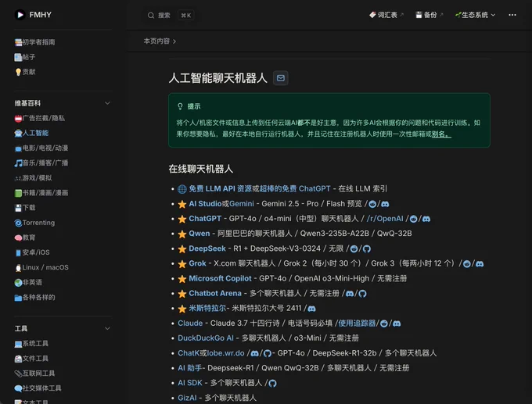532x404 pixels.
Task: Click Reddit icon in DeepSeek row
Action: pos(354,248)
